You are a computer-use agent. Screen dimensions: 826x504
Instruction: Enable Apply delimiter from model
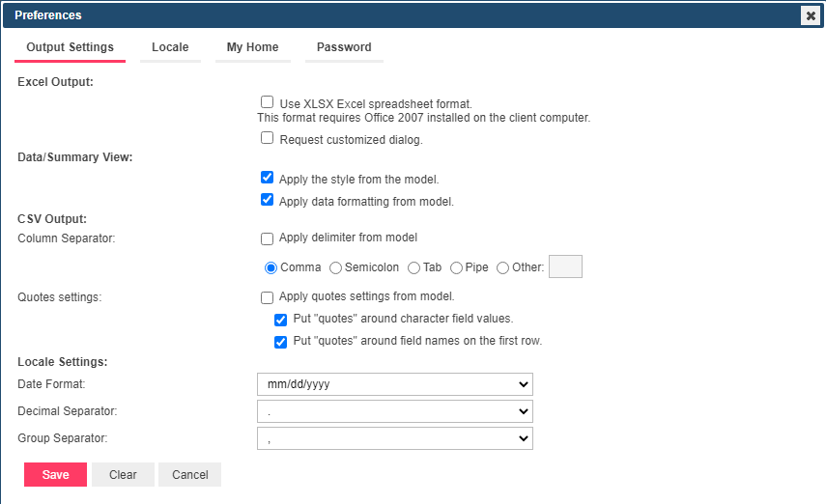pos(268,238)
